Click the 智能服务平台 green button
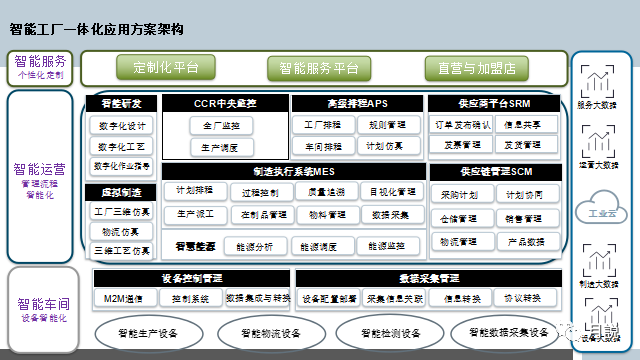This screenshot has height=360, width=640. (x=319, y=69)
